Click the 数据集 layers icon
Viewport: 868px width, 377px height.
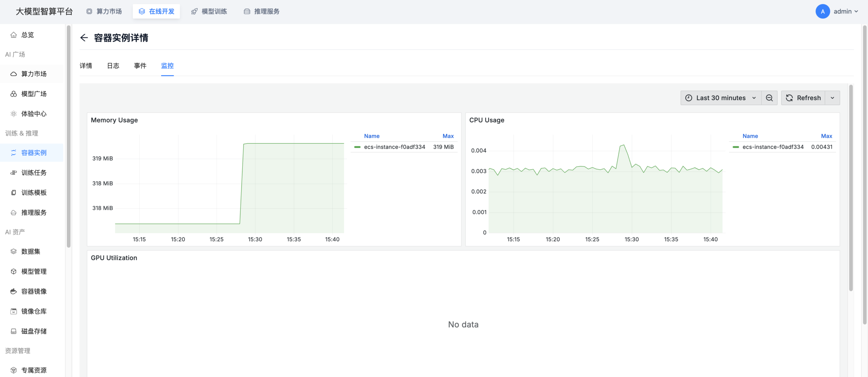point(14,251)
